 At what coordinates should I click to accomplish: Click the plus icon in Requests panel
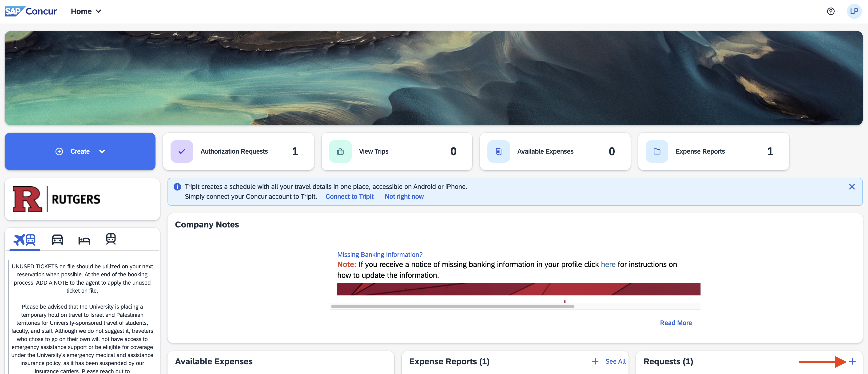(852, 362)
